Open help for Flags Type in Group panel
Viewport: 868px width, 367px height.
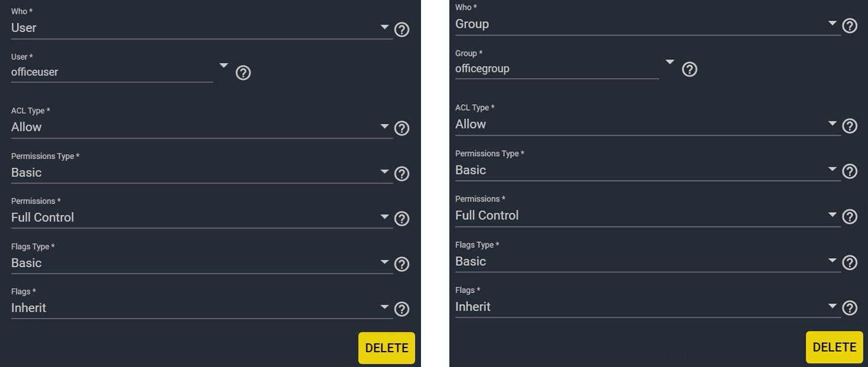coord(850,262)
